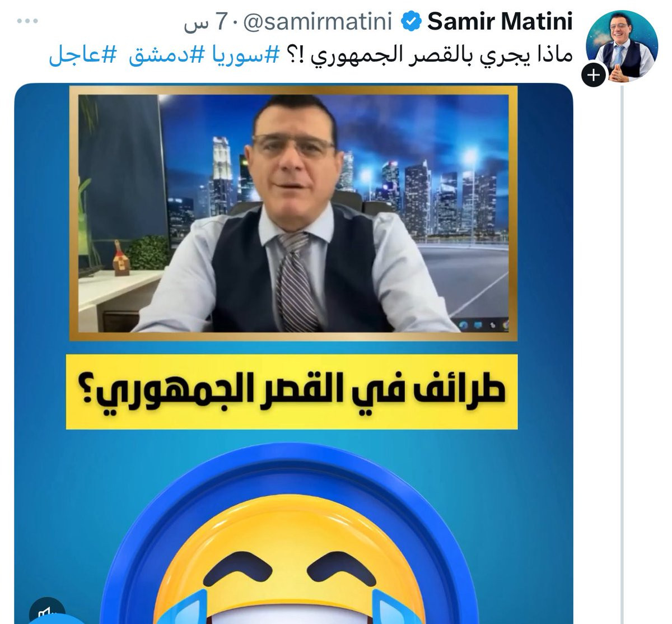Tap the plus follow badge on avatar
Viewport: 672px width, 624px height.
594,74
